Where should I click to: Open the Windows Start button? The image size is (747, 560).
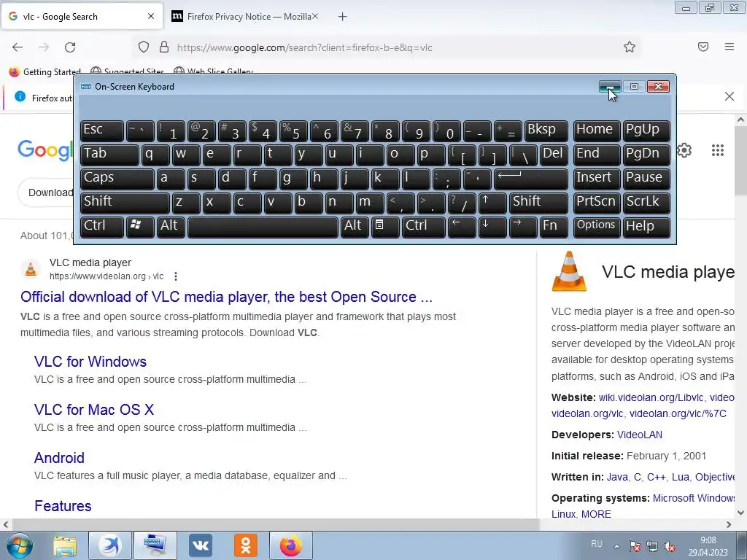click(19, 545)
